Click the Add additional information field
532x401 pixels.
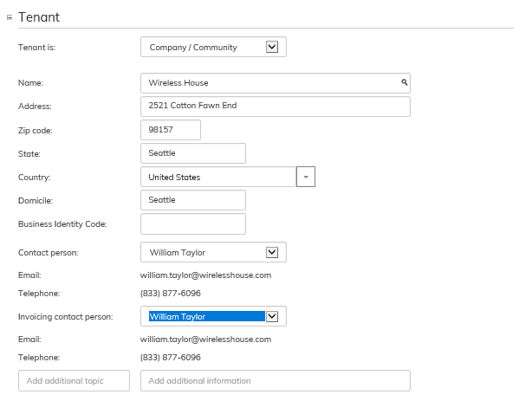[275, 381]
